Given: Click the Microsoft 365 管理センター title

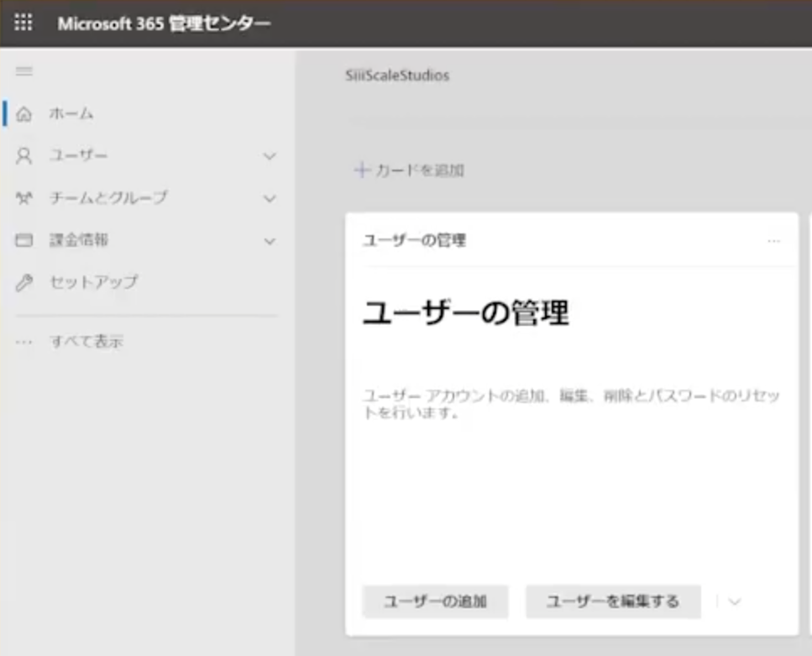Looking at the screenshot, I should tap(164, 24).
